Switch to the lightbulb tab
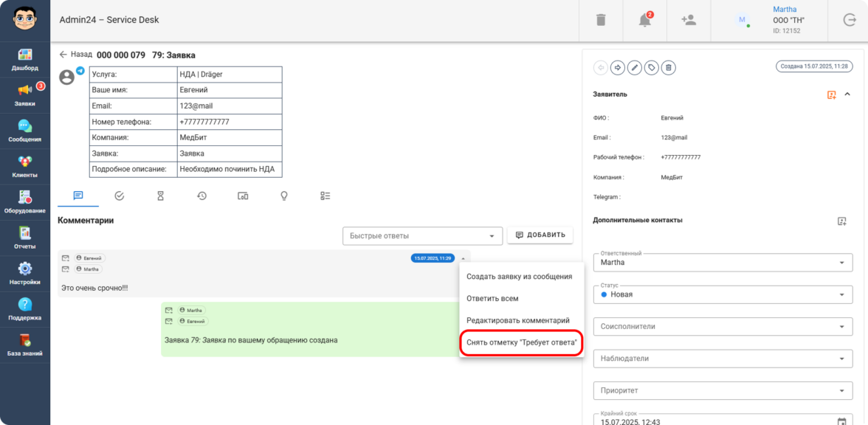 (x=284, y=196)
